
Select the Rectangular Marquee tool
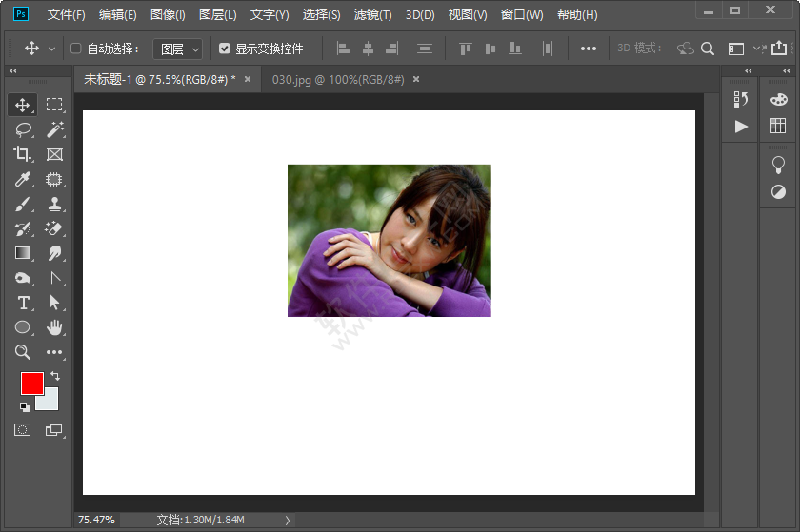click(54, 105)
